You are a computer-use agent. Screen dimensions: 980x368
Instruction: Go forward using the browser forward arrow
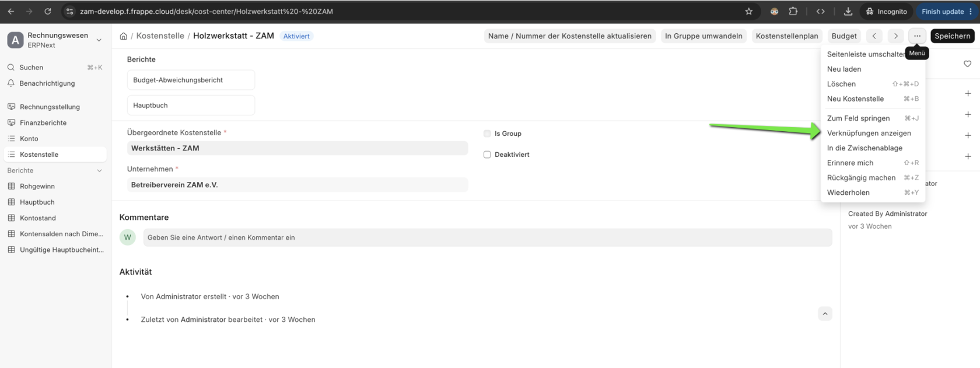(x=29, y=11)
